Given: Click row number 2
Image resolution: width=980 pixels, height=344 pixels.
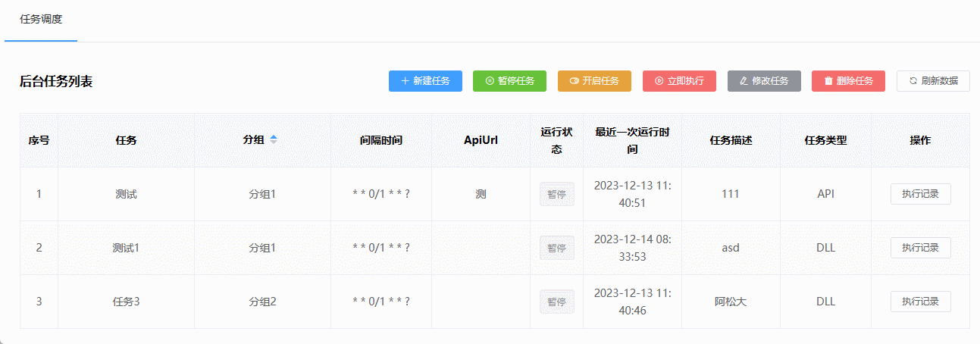Looking at the screenshot, I should (39, 248).
